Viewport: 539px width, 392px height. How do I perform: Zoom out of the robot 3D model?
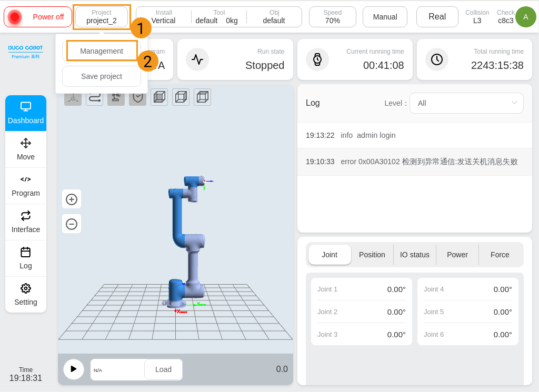pyautogui.click(x=72, y=224)
